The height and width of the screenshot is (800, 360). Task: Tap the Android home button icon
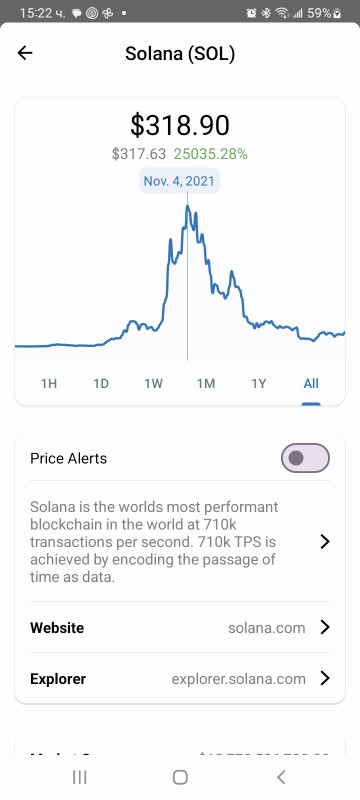180,777
